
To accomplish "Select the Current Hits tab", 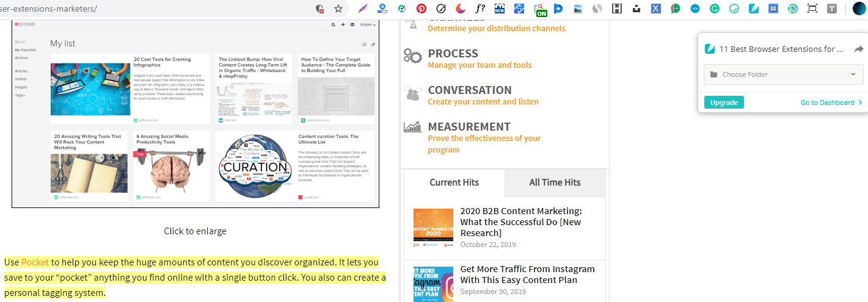I will [454, 182].
